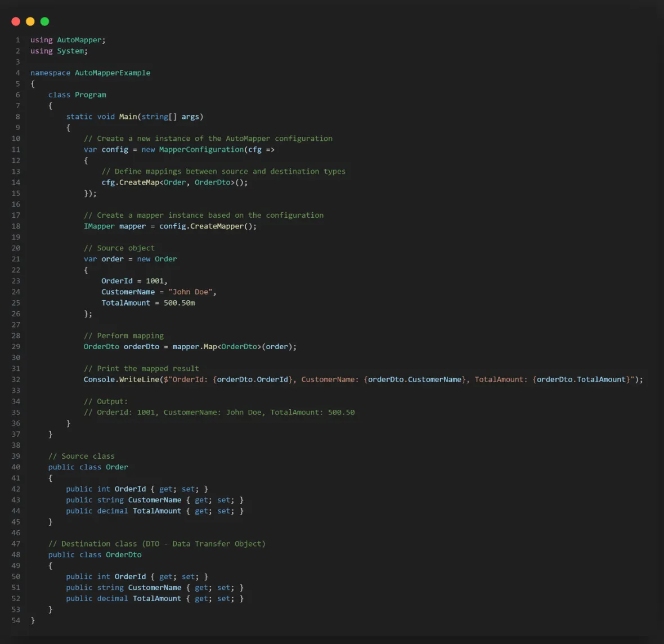The width and height of the screenshot is (664, 644).
Task: Select line number 29 in the gutter
Action: [16, 346]
